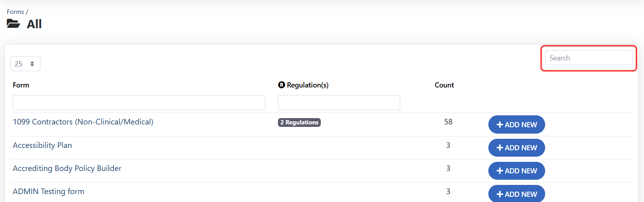Click plus icon in ADMIN Testing row
This screenshot has width=644, height=202.
[x=500, y=194]
